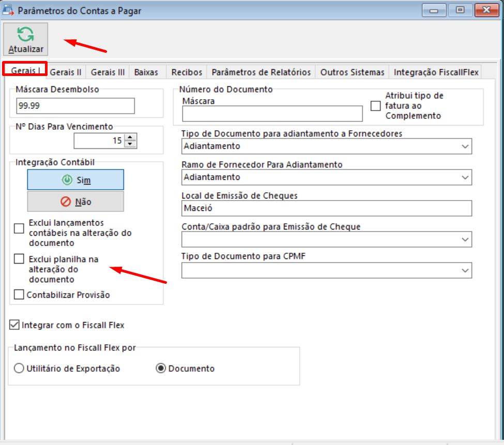The height and width of the screenshot is (445, 504).
Task: Select Não for Integração Contábil
Action: 75,202
